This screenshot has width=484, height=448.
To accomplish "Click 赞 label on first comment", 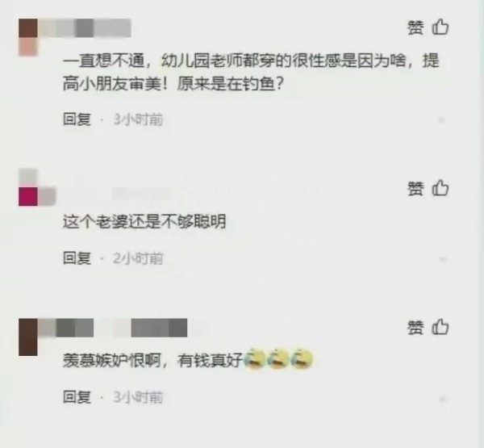I will click(415, 27).
